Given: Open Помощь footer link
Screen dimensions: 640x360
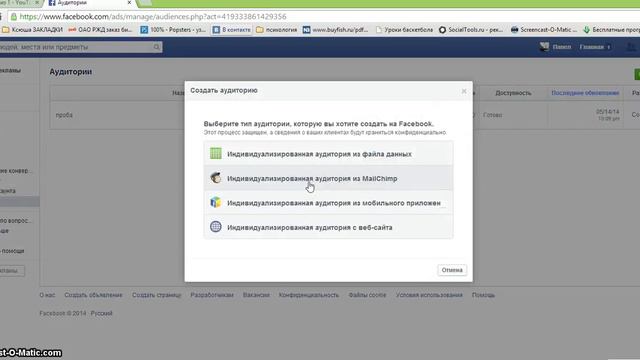Looking at the screenshot, I should pos(483,295).
